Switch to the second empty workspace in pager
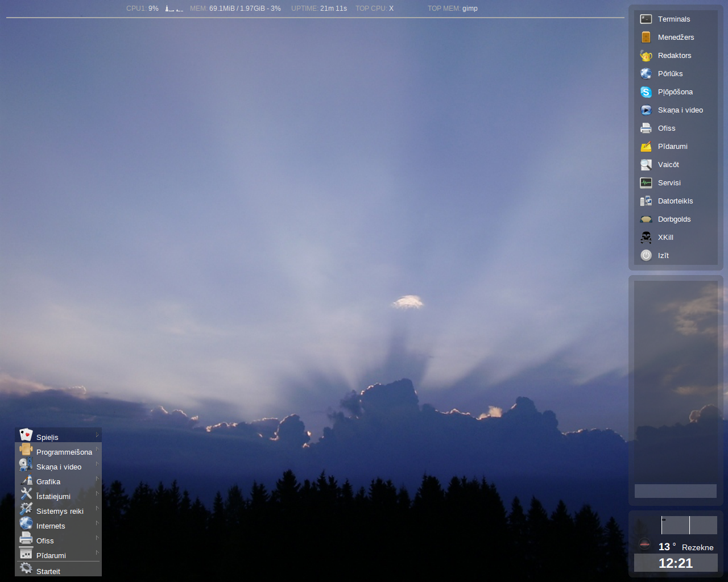Image resolution: width=728 pixels, height=582 pixels. point(704,525)
